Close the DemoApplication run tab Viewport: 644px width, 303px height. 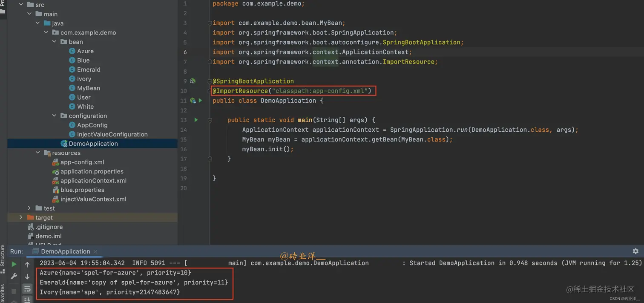[x=95, y=251]
